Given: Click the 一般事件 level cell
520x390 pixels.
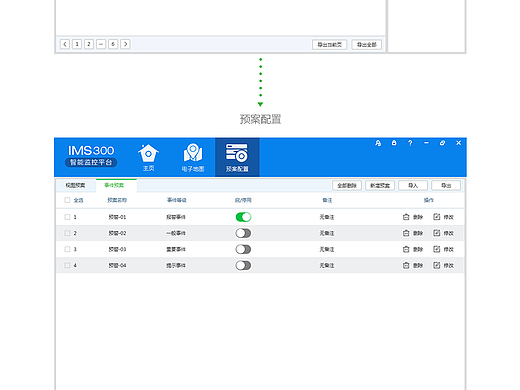Looking at the screenshot, I should [x=176, y=233].
